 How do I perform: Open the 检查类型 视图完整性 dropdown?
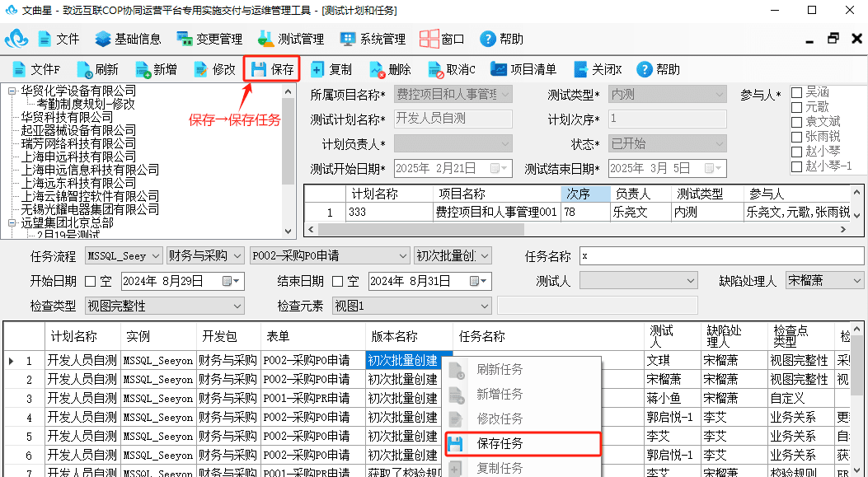click(x=164, y=306)
